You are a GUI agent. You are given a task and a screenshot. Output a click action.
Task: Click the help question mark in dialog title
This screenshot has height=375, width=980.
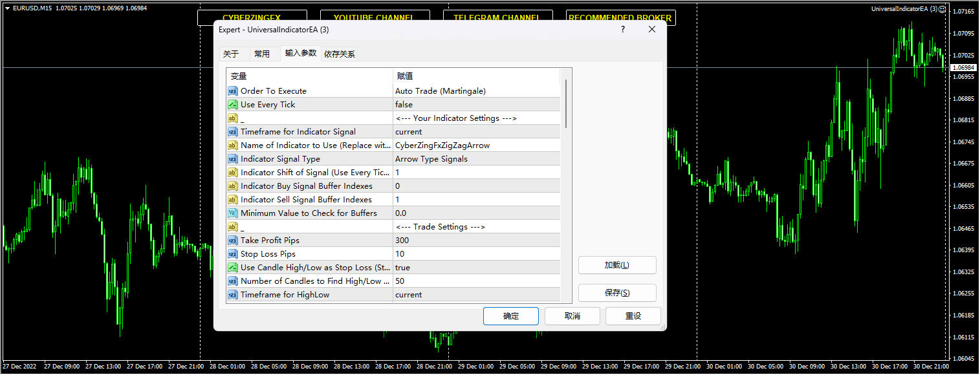click(623, 30)
